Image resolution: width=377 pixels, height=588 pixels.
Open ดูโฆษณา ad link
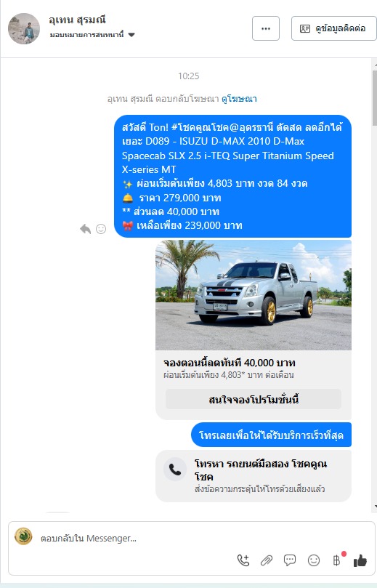(x=239, y=99)
